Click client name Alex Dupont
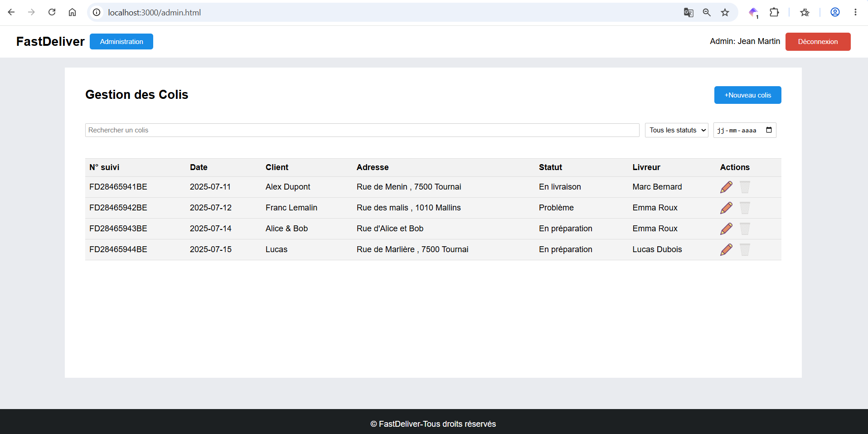Image resolution: width=868 pixels, height=434 pixels. coord(288,187)
